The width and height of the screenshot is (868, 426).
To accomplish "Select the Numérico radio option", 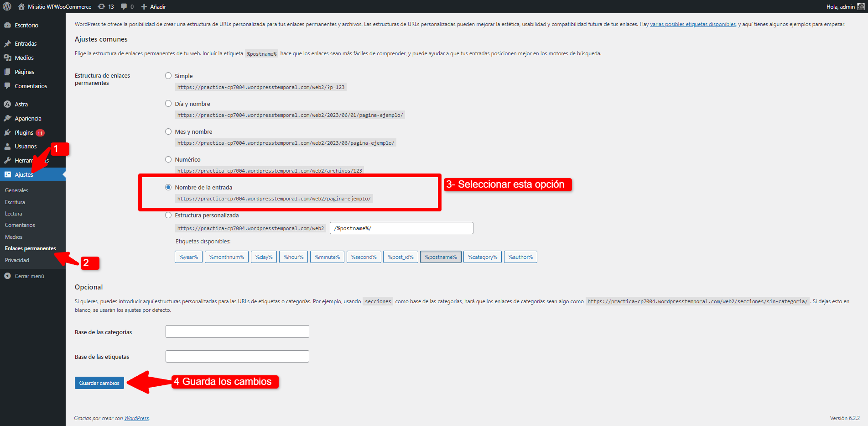I will pos(168,159).
